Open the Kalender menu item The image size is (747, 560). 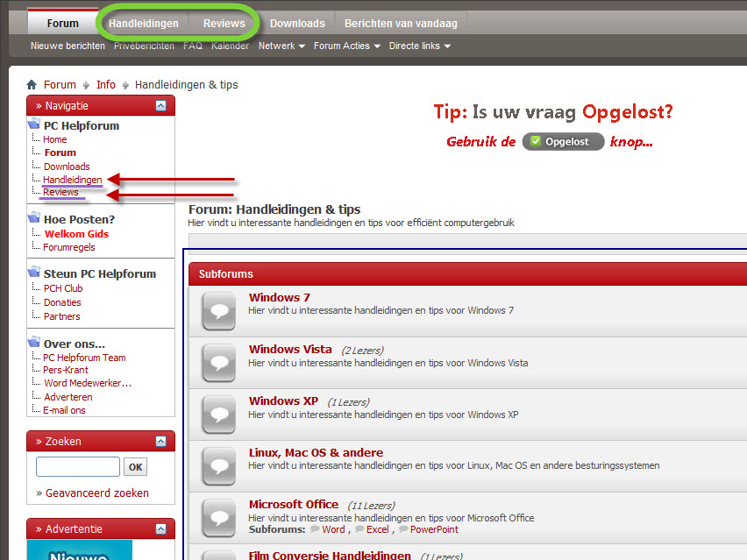230,46
